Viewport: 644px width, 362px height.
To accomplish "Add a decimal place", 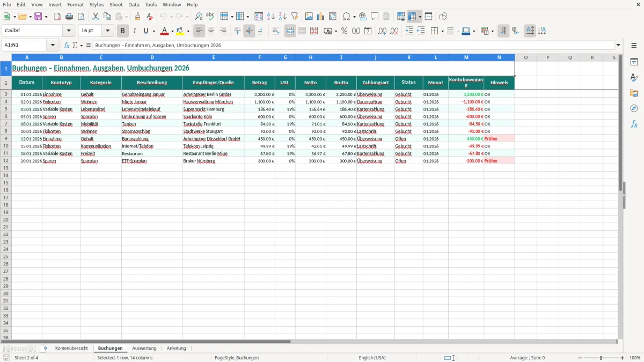I will point(382,31).
